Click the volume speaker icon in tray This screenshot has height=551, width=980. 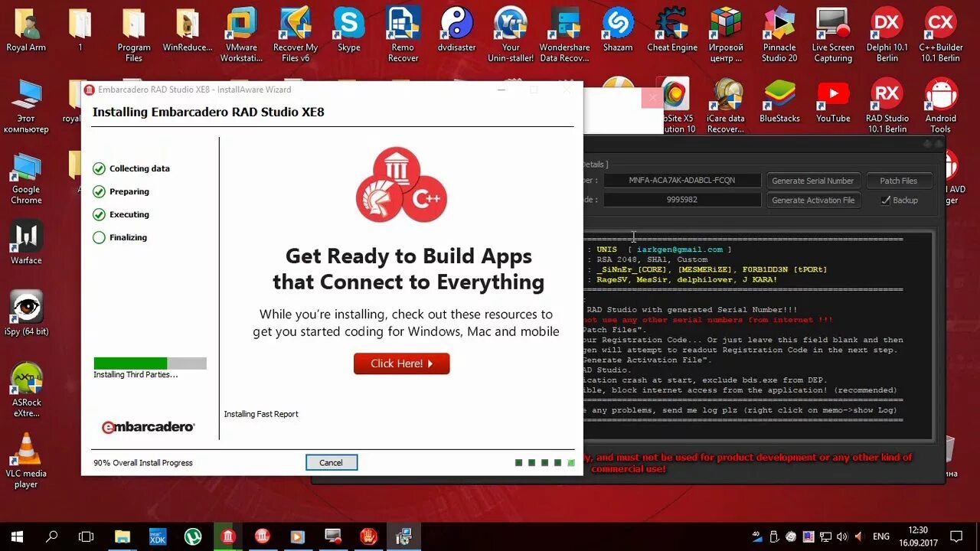point(842,536)
